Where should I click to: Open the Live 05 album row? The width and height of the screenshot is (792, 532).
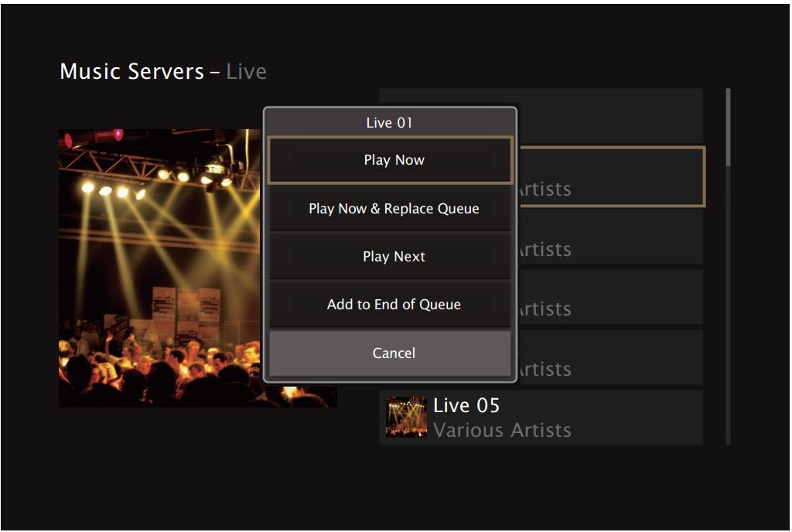tap(541, 418)
